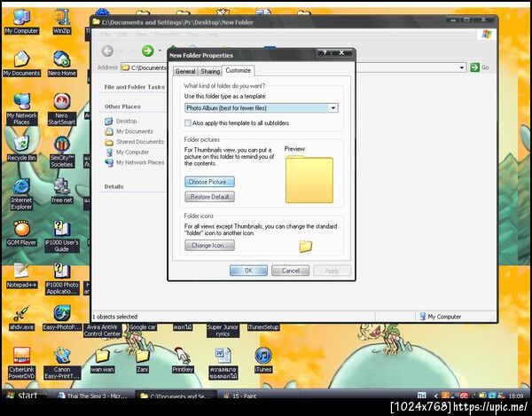The image size is (532, 416).
Task: Open the Recycle Bin on the desktop
Action: 21,148
